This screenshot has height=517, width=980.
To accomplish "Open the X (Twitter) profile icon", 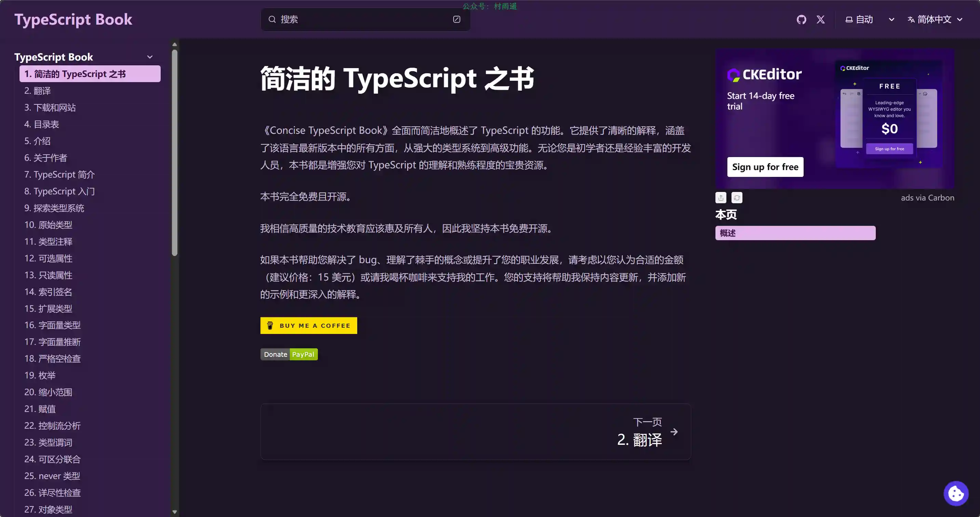I will click(821, 20).
